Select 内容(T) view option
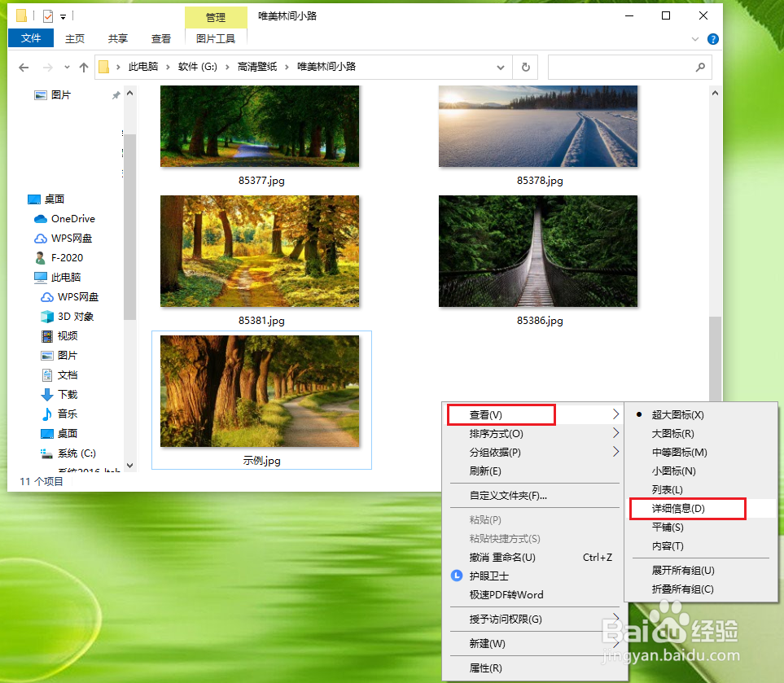This screenshot has width=784, height=683. pos(701,546)
